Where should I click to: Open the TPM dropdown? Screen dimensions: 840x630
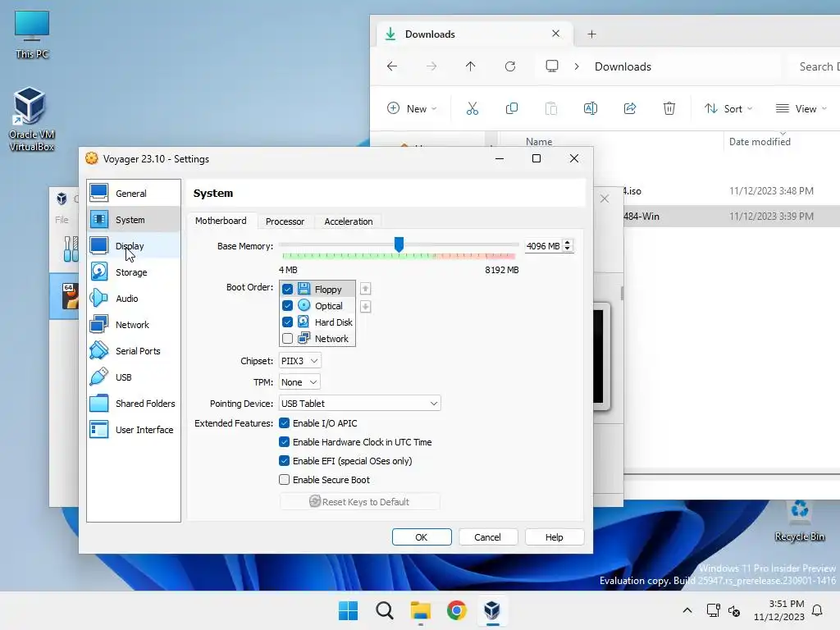pos(300,382)
